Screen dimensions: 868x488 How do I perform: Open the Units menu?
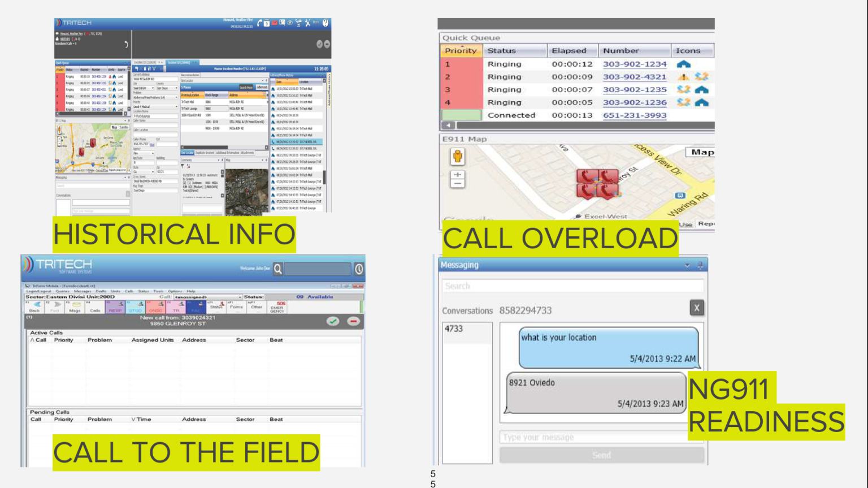click(x=115, y=291)
